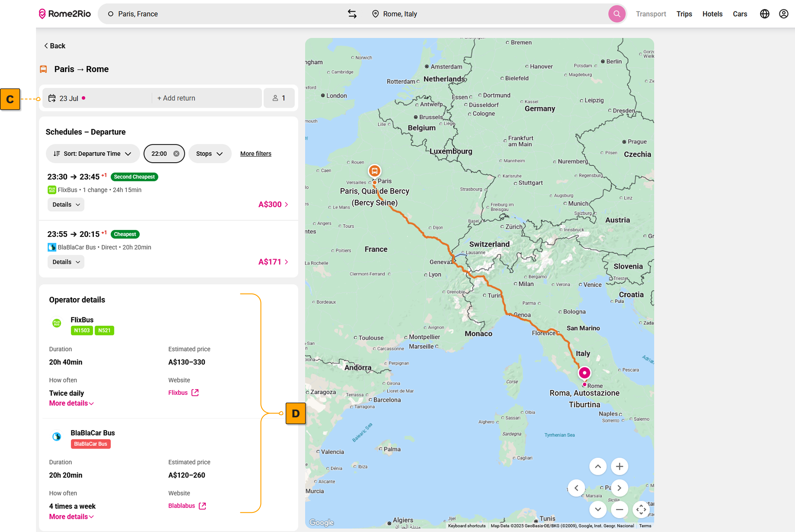Remove the 22:00 time filter
The height and width of the screenshot is (532, 795).
(176, 154)
